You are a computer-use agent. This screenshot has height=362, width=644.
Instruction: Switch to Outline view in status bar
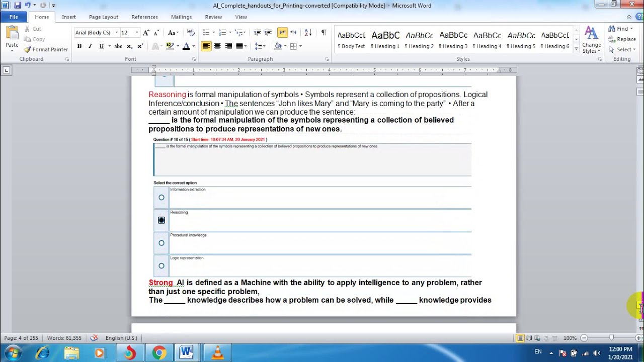point(546,338)
